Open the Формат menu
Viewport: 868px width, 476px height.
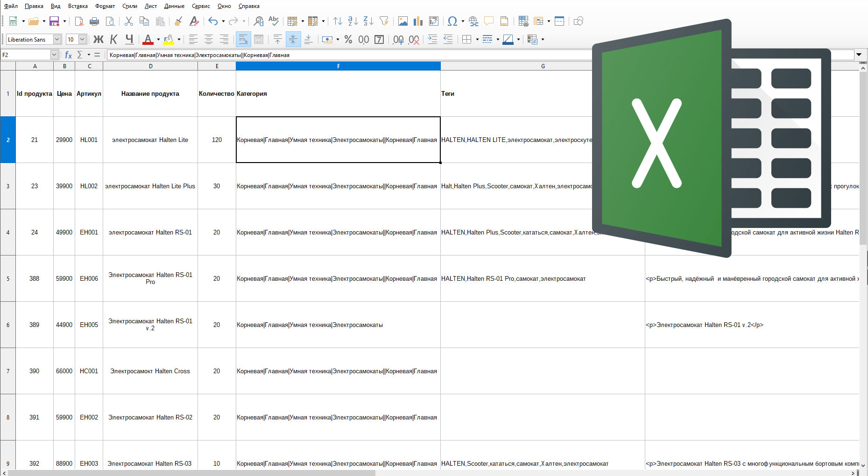click(105, 6)
